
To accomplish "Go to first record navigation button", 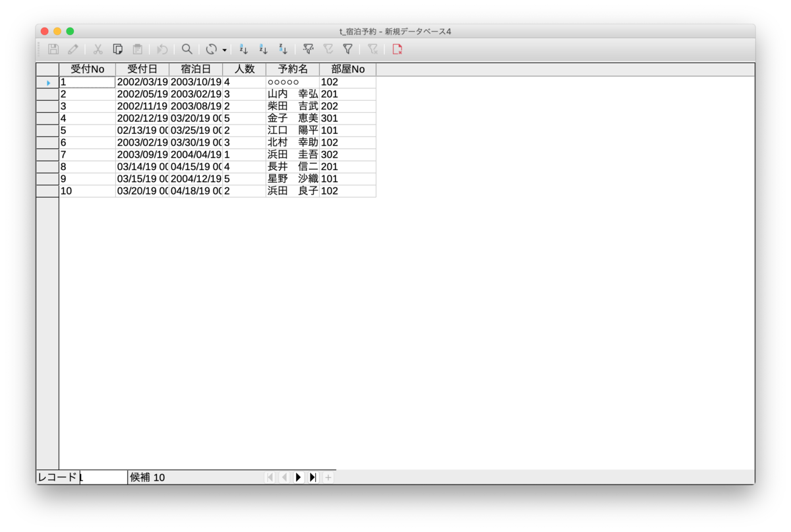I will pyautogui.click(x=270, y=477).
